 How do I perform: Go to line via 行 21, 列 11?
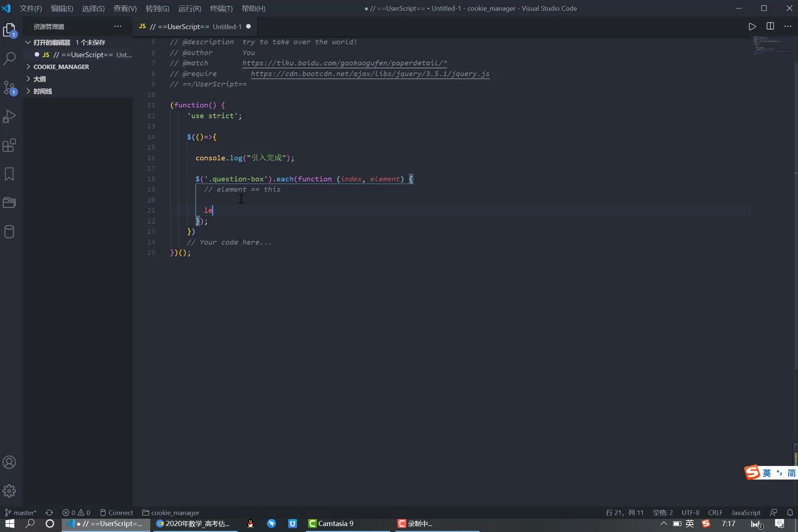tap(625, 512)
